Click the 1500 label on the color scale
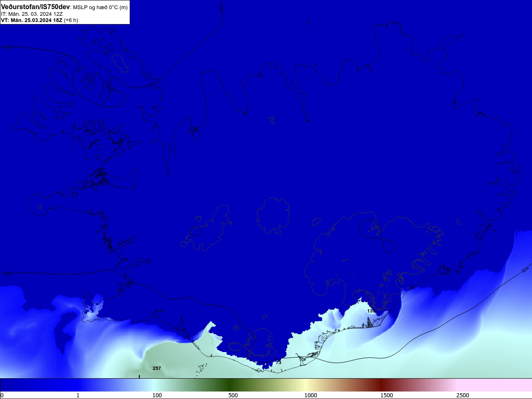 click(x=387, y=395)
